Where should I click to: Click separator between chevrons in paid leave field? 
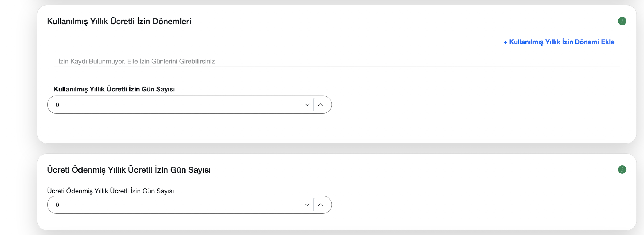[x=314, y=205]
